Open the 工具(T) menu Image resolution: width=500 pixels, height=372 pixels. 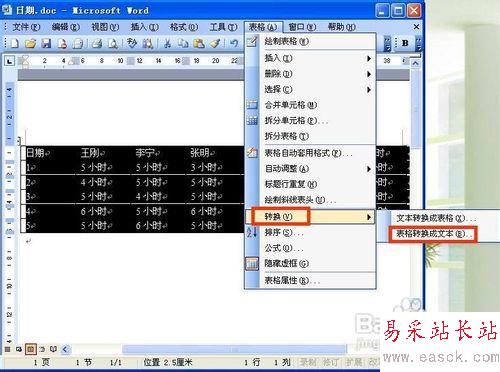223,27
